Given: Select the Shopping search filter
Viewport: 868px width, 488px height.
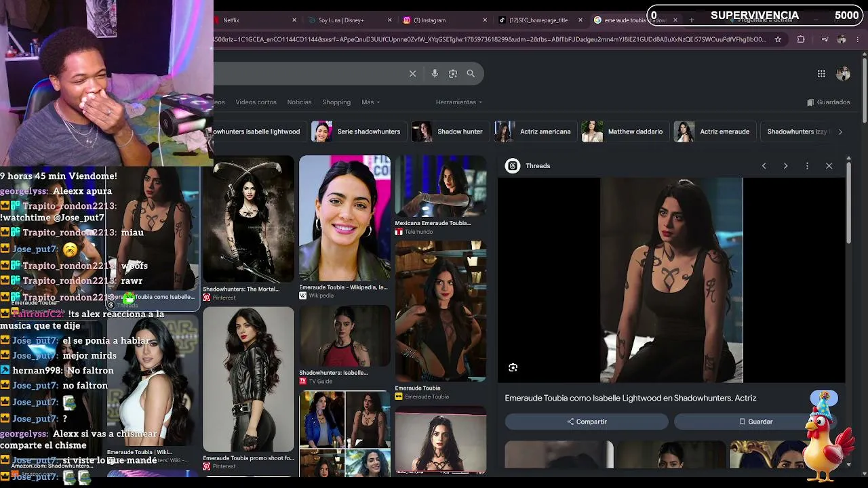Looking at the screenshot, I should click(336, 102).
